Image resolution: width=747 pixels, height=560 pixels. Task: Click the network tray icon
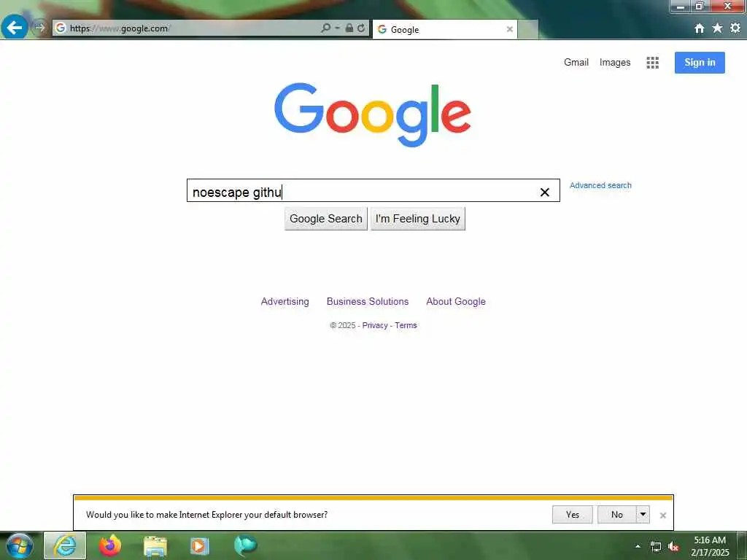point(656,547)
